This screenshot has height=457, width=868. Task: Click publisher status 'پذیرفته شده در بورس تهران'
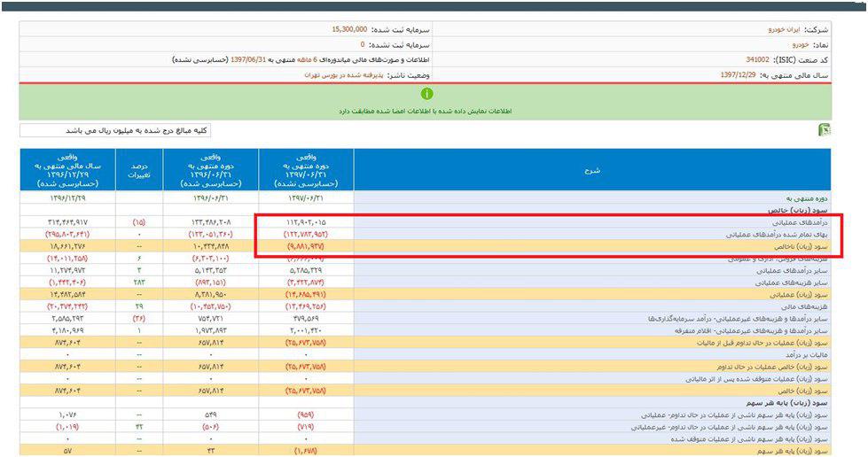tap(344, 74)
